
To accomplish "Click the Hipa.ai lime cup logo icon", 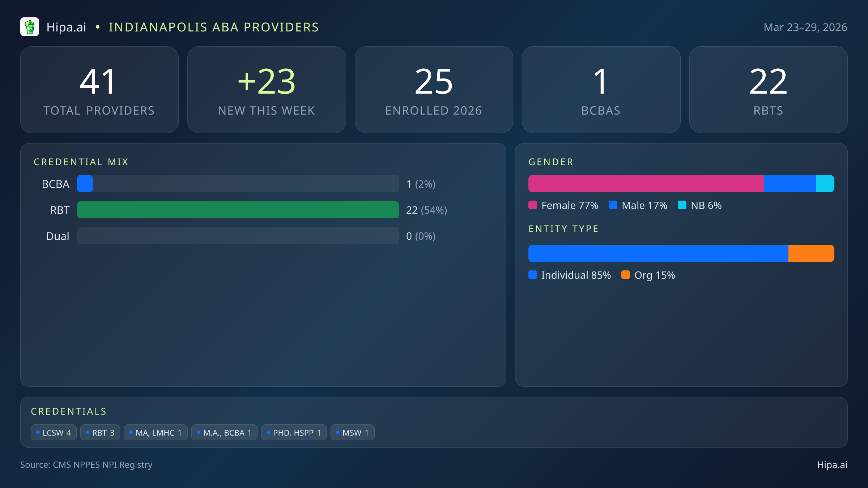I will pyautogui.click(x=30, y=27).
